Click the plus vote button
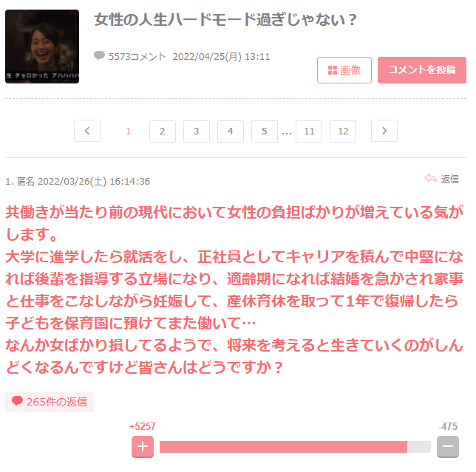The width and height of the screenshot is (476, 472). (x=143, y=447)
